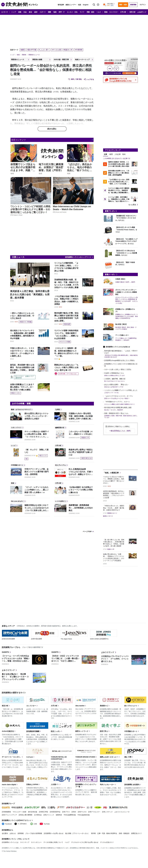The image size is (148, 868).
Task: Open the Tokyo weather icon in header
Action: 105,5
